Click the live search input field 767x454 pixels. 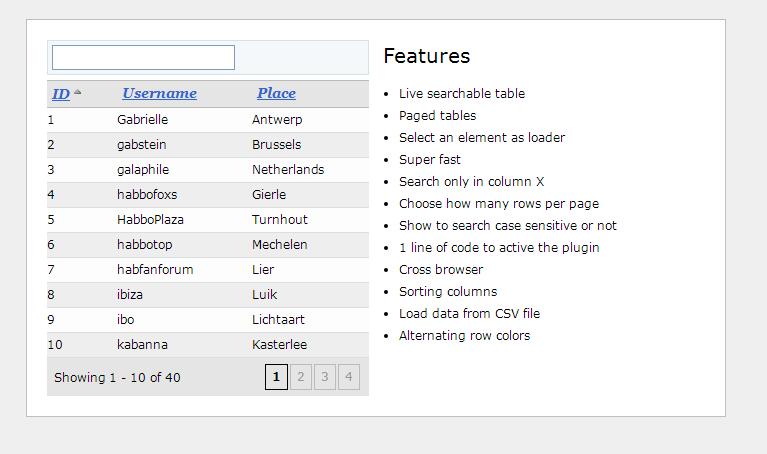tap(143, 57)
